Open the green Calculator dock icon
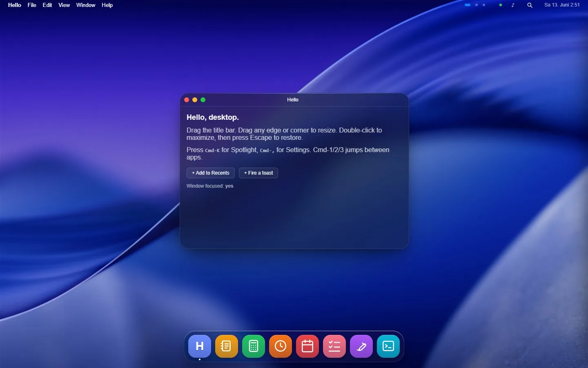This screenshot has height=368, width=588. pos(254,346)
